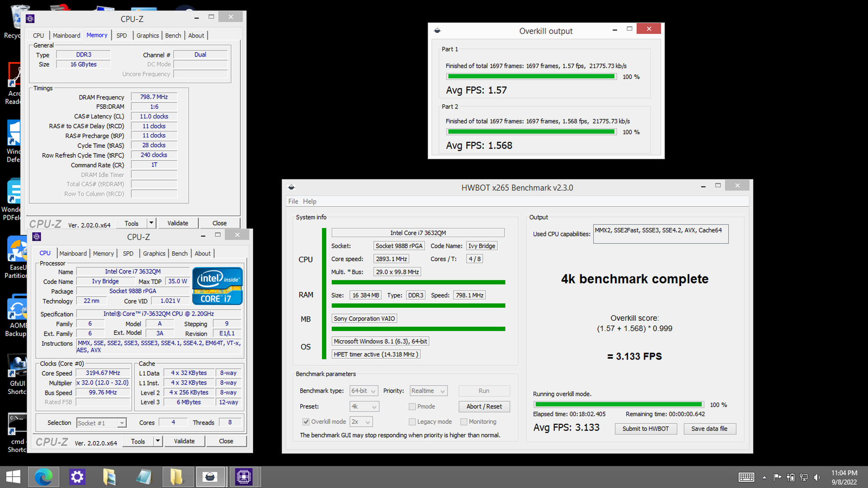This screenshot has height=488, width=868.
Task: Click Tools button in CPU-Z CPU window
Action: pos(138,441)
